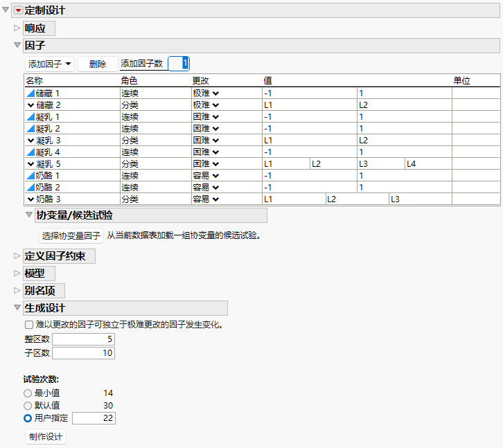
Task: Expand the 定义因子约束 section
Action: 17,256
